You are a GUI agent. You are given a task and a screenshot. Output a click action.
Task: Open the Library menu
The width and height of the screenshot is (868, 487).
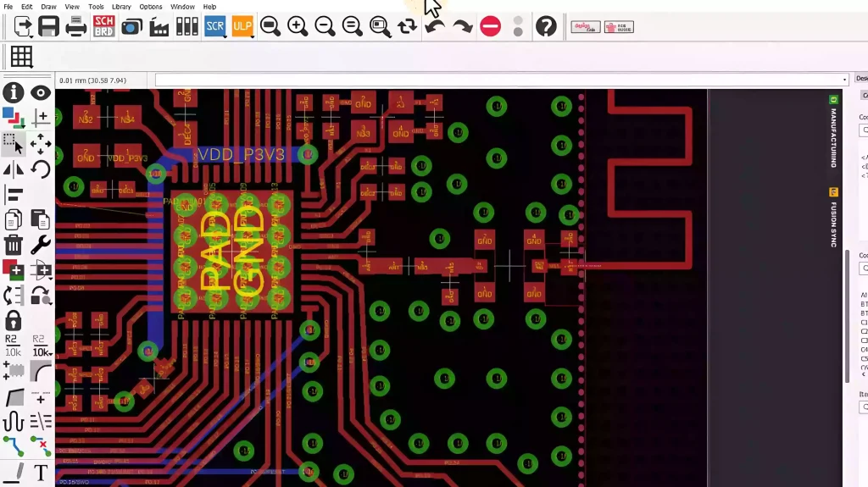point(121,7)
